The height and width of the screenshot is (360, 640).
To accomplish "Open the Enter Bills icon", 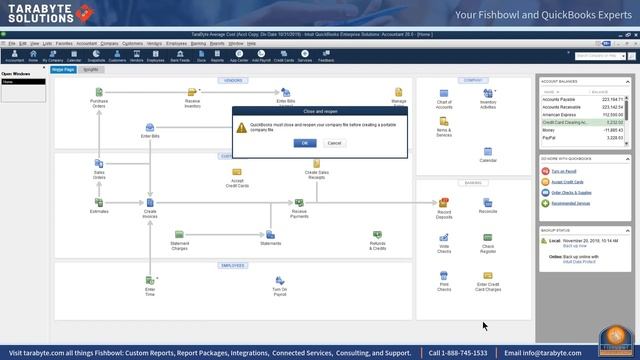I will (150, 131).
